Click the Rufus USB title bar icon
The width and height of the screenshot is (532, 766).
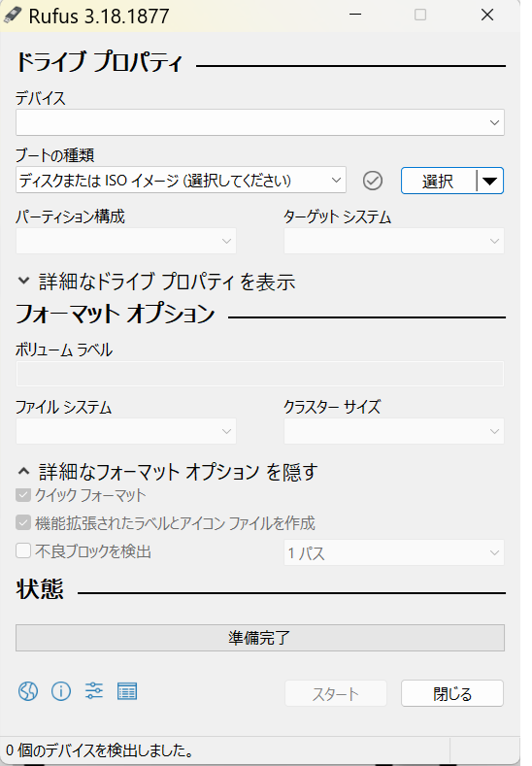[x=13, y=16]
